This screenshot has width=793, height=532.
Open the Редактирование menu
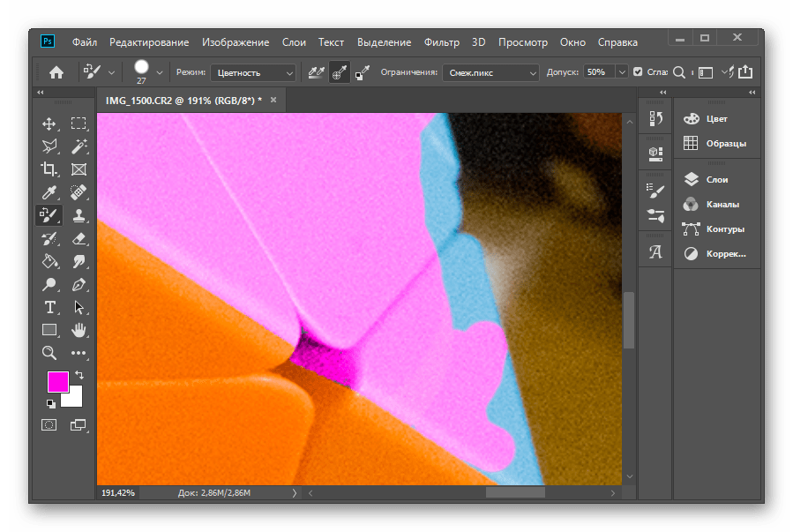149,42
